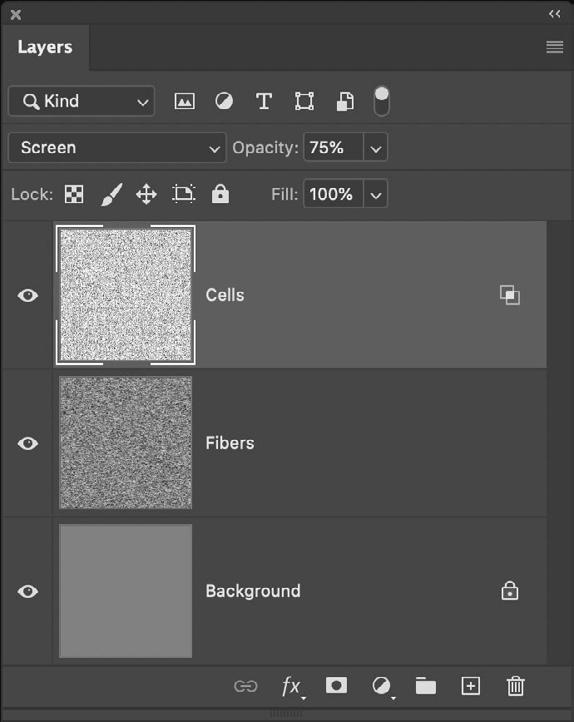The width and height of the screenshot is (574, 722).
Task: Hide the Cells layer
Action: point(28,295)
